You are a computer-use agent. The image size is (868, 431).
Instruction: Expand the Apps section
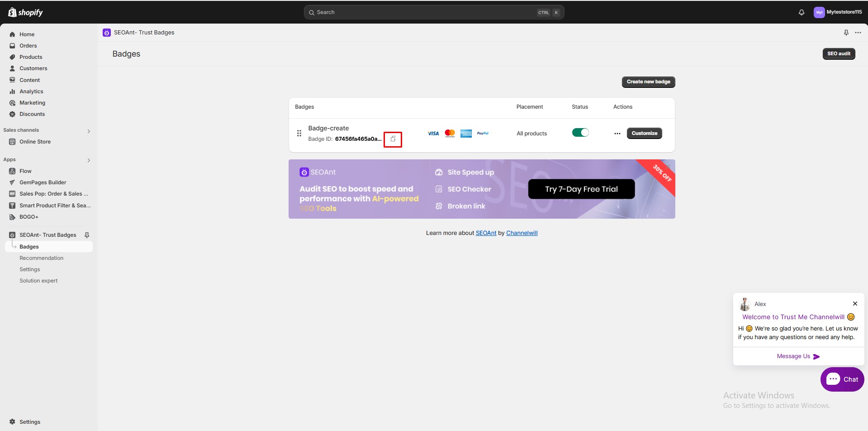(89, 160)
